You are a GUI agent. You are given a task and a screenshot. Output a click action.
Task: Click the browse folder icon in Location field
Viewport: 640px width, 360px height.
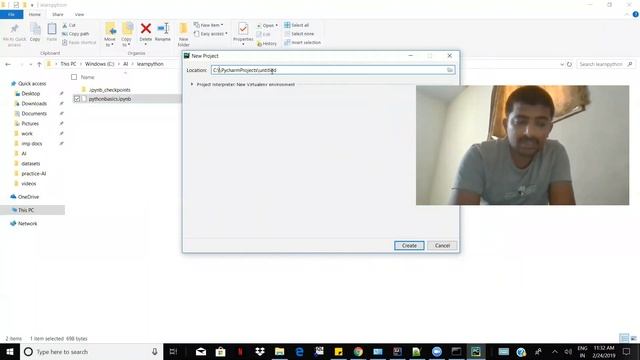[x=450, y=70]
